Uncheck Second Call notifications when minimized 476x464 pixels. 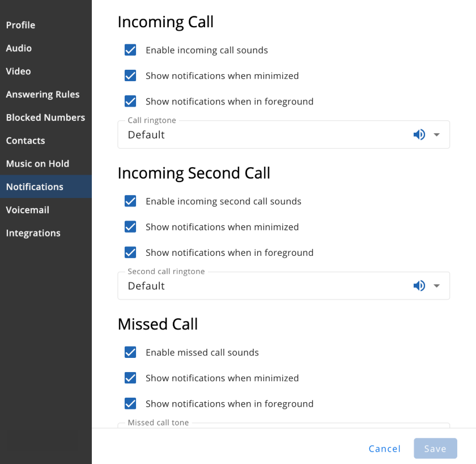tap(130, 227)
